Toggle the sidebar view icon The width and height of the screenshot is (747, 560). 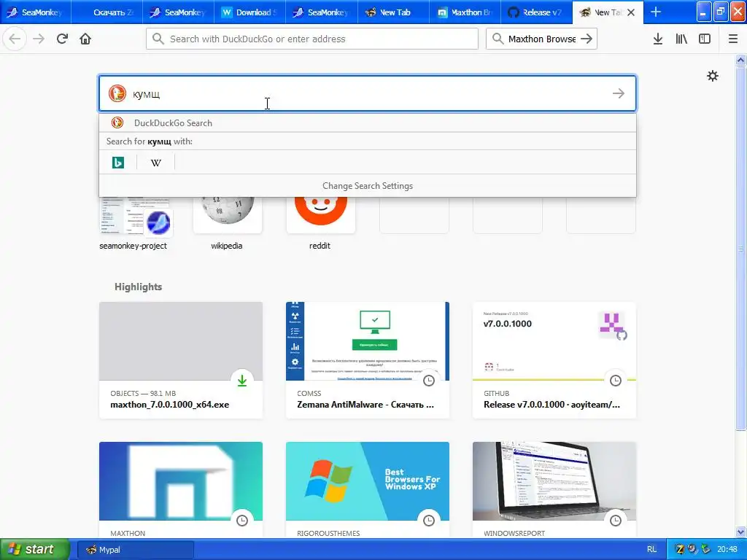(705, 39)
